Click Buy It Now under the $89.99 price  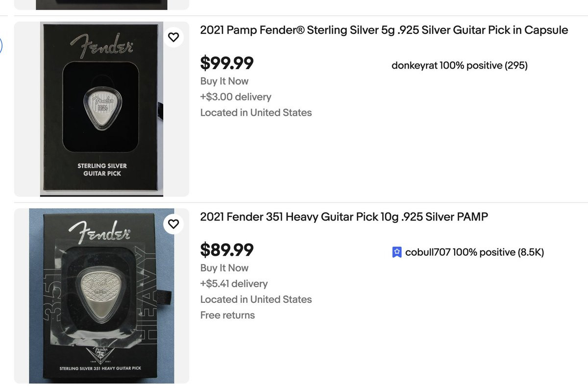pyautogui.click(x=224, y=268)
